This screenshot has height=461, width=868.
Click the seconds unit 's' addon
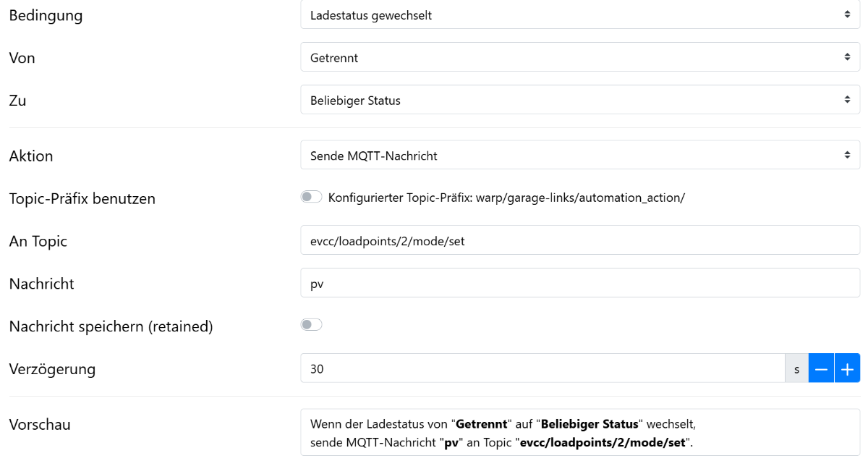pyautogui.click(x=796, y=368)
